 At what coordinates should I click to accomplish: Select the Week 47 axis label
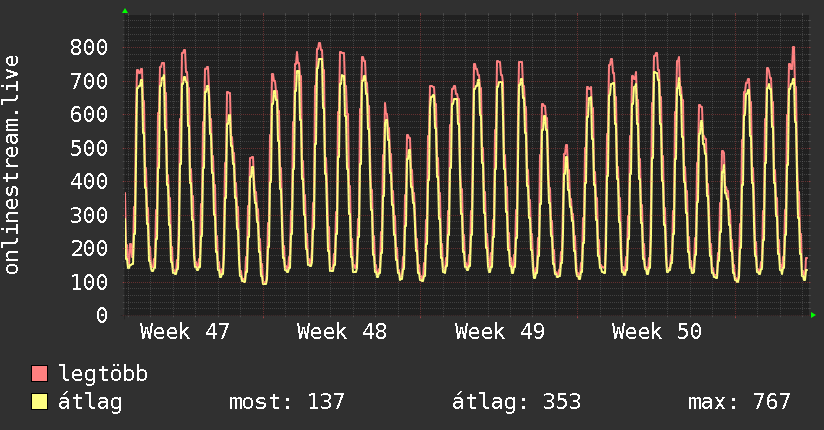[185, 332]
